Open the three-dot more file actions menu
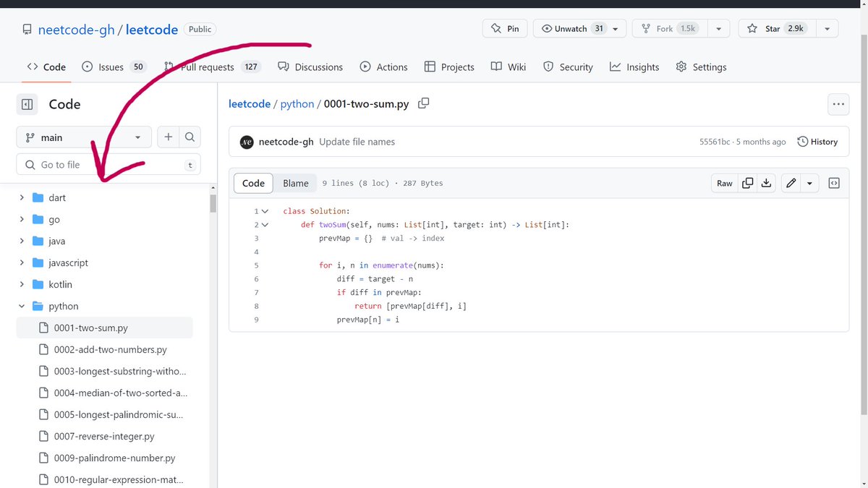Screen dimensions: 868x488 click(x=838, y=104)
